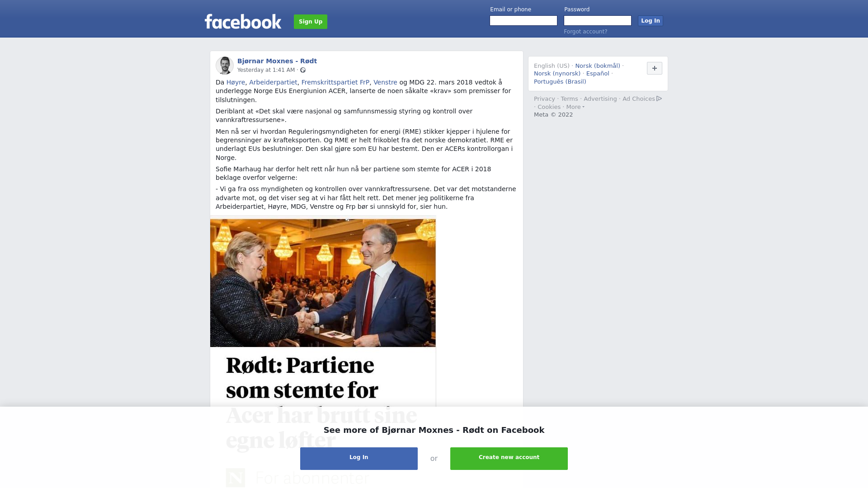This screenshot has height=488, width=868.
Task: Open the post's article photo thumbnail
Action: tap(323, 283)
